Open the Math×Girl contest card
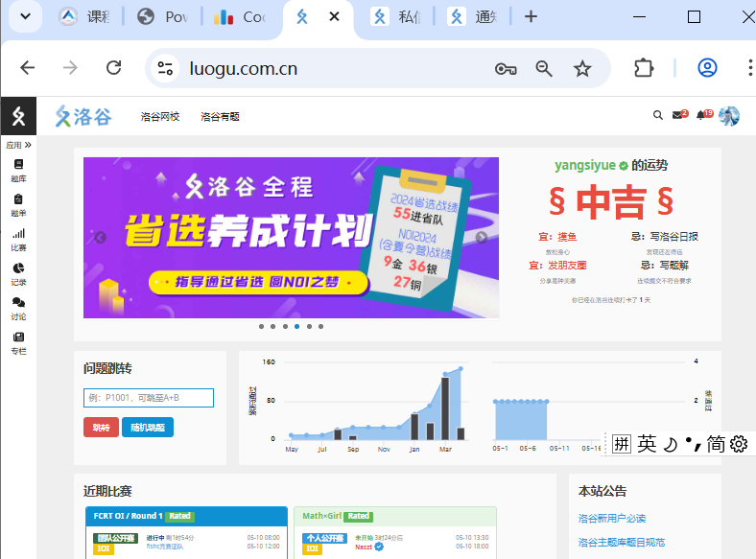Viewport: 756px width, 559px height. (x=321, y=516)
